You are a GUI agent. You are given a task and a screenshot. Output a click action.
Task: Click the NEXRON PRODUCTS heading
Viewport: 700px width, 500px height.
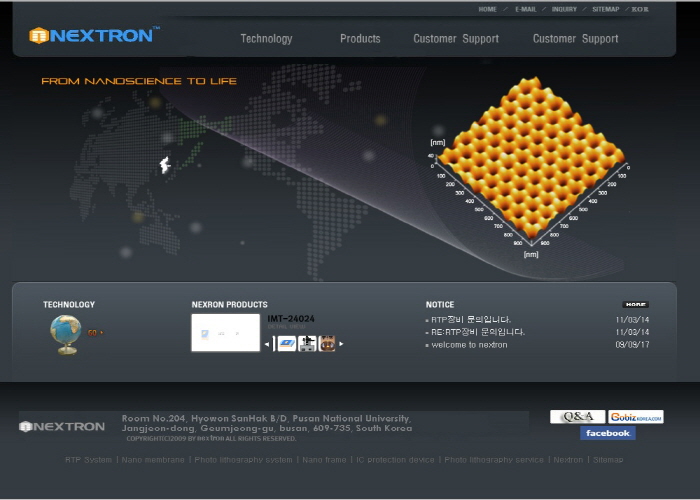229,304
